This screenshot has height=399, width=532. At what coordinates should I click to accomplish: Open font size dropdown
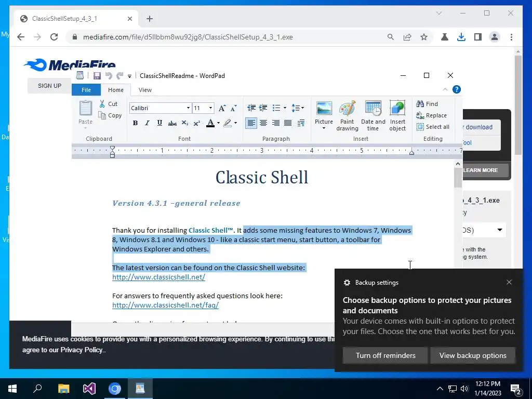[x=211, y=108]
